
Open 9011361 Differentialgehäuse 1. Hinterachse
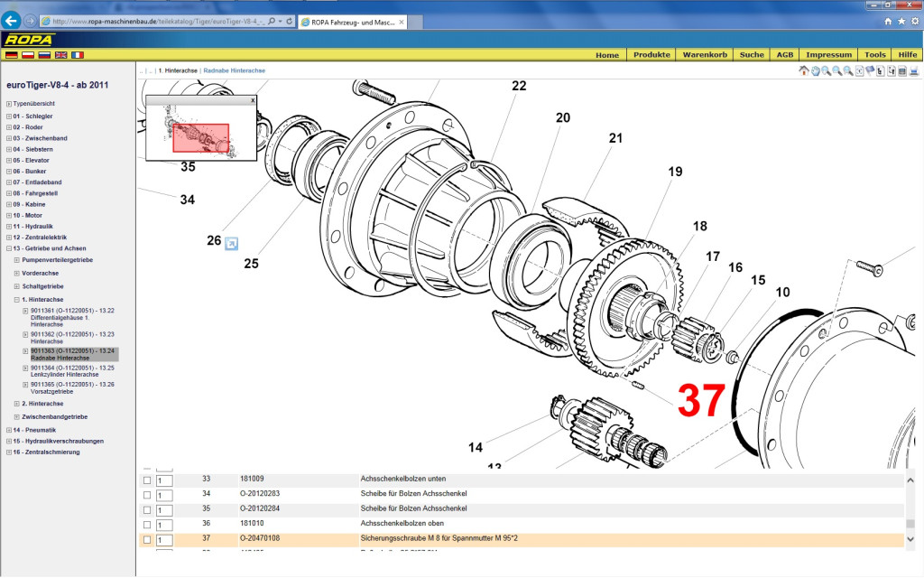point(72,317)
